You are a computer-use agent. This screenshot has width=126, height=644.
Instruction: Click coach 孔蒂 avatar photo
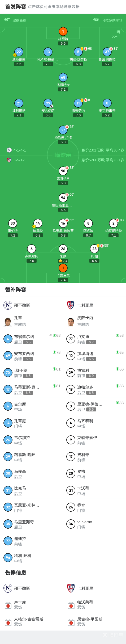[8, 321]
